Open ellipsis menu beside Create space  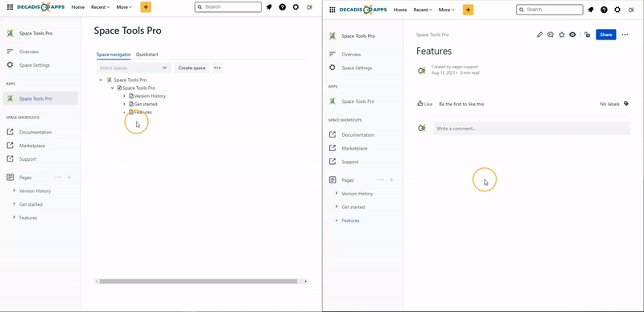click(217, 68)
